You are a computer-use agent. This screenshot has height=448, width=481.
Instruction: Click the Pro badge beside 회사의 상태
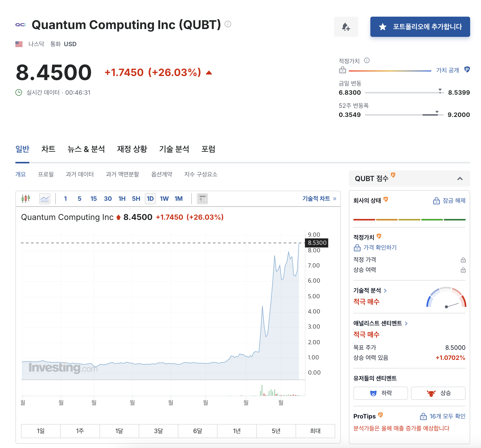pos(386,200)
